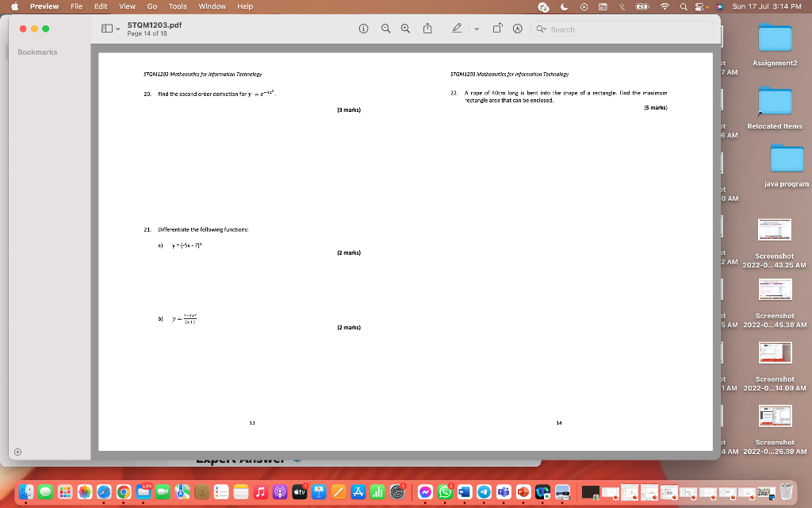The image size is (812, 508).
Task: Open search options magnifier dropdown
Action: pos(541,29)
